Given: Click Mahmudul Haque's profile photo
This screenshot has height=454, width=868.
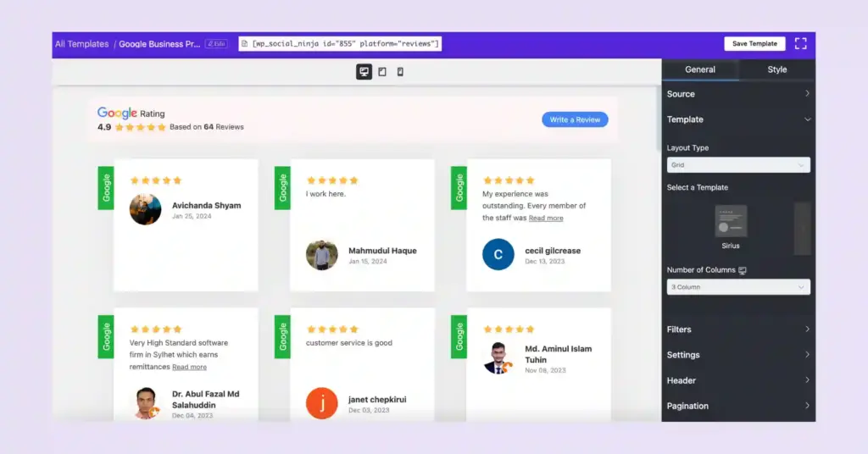Looking at the screenshot, I should pos(321,255).
